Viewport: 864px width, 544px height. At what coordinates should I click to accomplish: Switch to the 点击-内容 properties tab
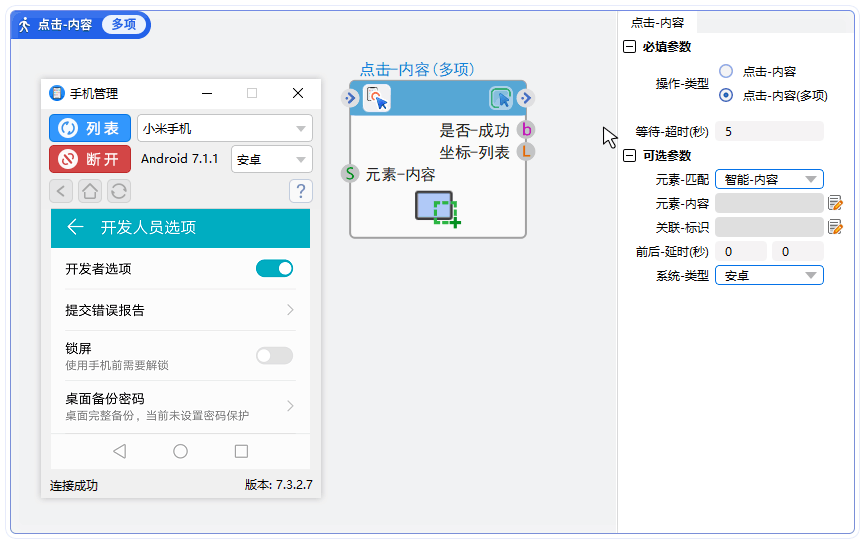tap(657, 22)
